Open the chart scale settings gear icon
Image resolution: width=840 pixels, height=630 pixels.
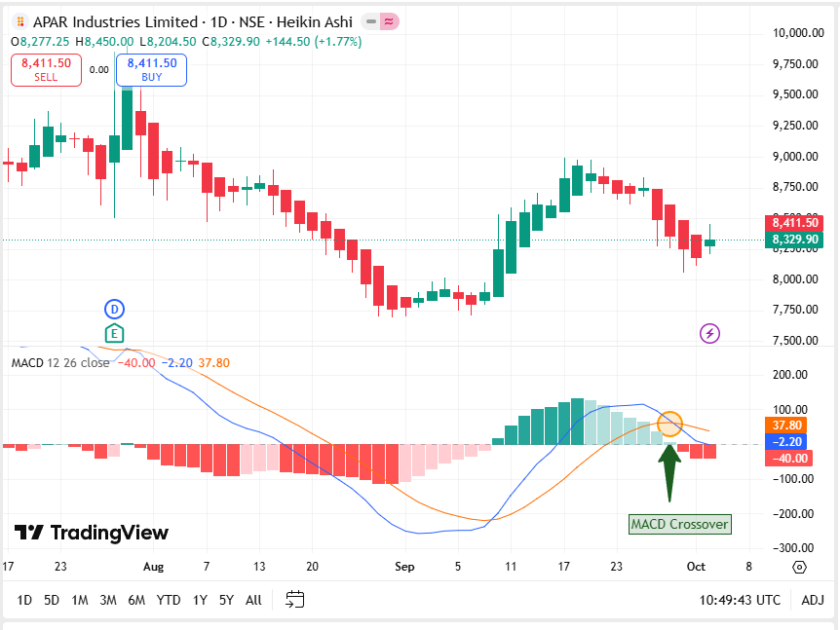coord(799,567)
